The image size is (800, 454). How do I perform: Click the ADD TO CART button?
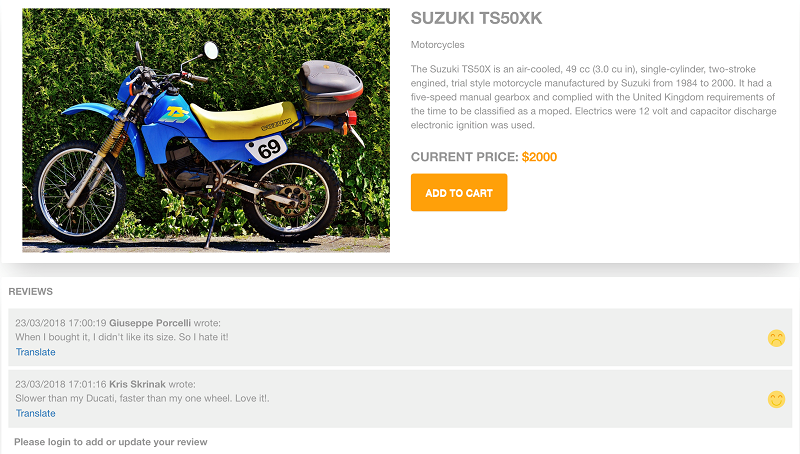tap(459, 192)
